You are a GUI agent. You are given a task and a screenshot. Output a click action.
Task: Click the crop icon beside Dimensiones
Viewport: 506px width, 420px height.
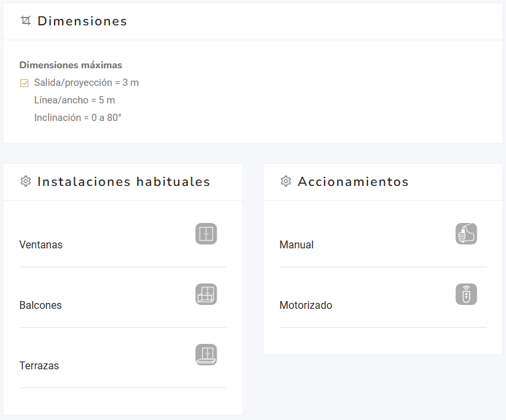[25, 21]
